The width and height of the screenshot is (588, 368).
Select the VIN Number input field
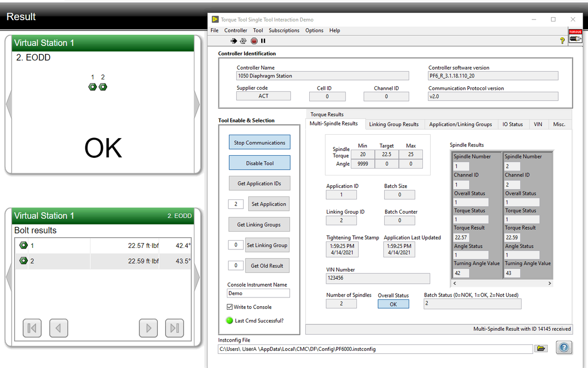[377, 278]
